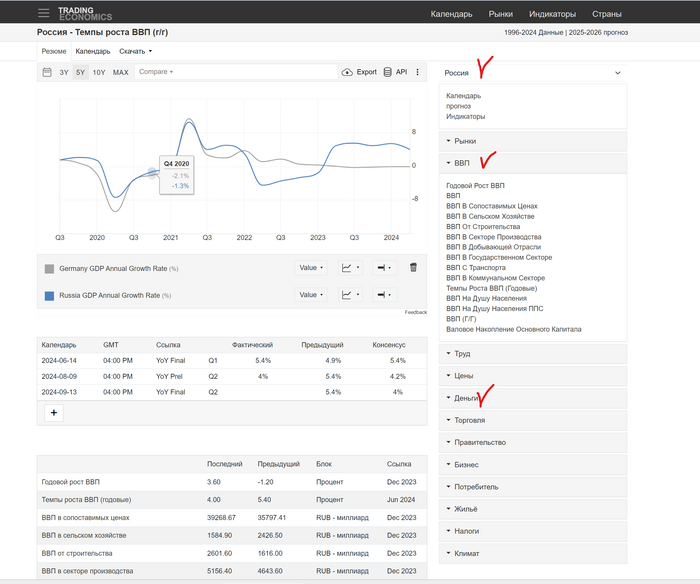700x584 pixels.
Task: Click the plus button under calendar table
Action: [x=54, y=412]
